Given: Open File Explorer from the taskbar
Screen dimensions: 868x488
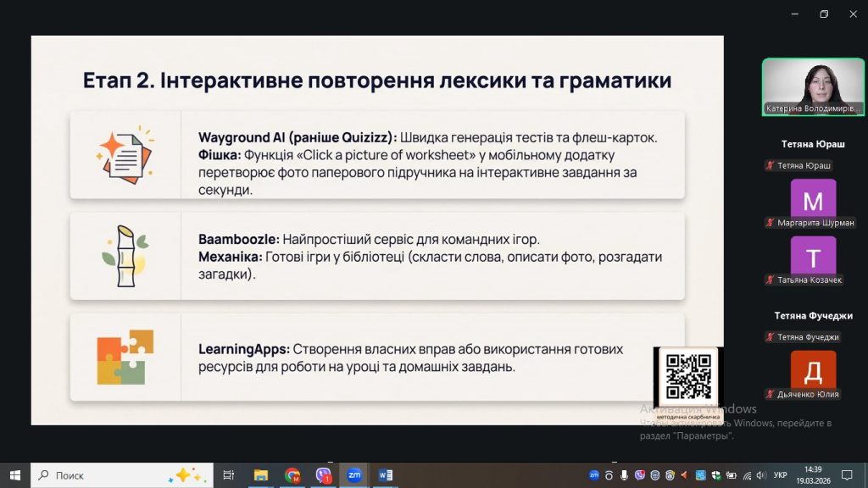Looking at the screenshot, I should tap(261, 474).
